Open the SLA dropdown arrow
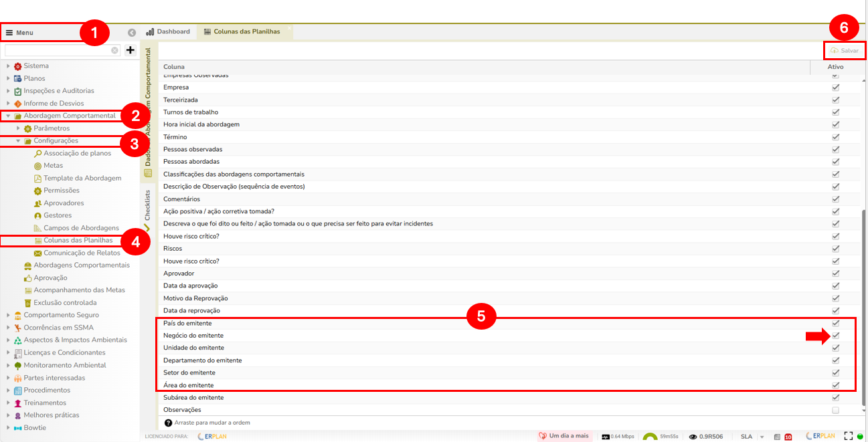 coord(762,437)
